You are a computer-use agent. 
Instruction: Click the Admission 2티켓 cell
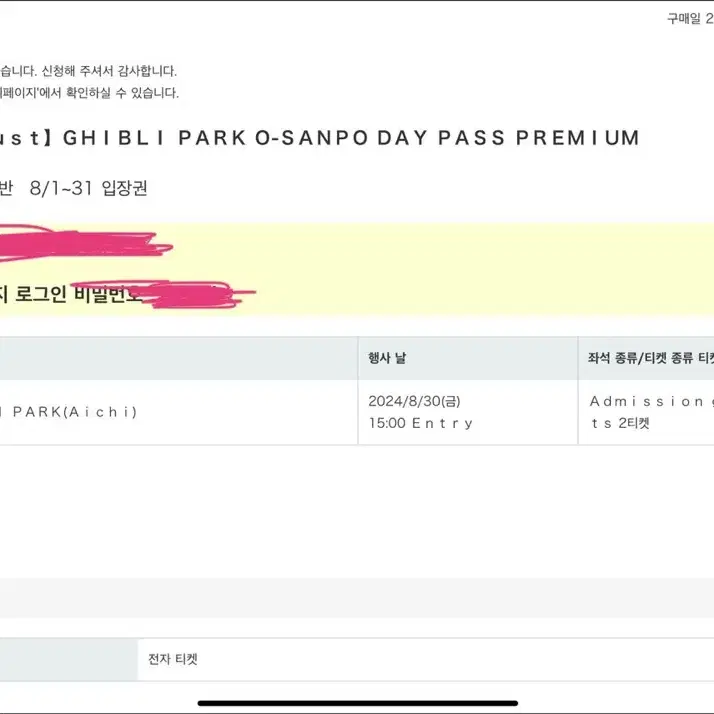pos(647,412)
